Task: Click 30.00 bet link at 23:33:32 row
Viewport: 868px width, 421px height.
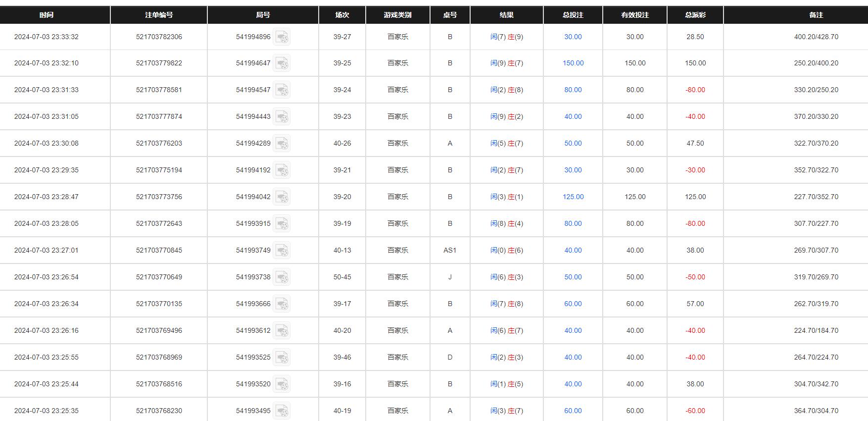Action: 573,37
